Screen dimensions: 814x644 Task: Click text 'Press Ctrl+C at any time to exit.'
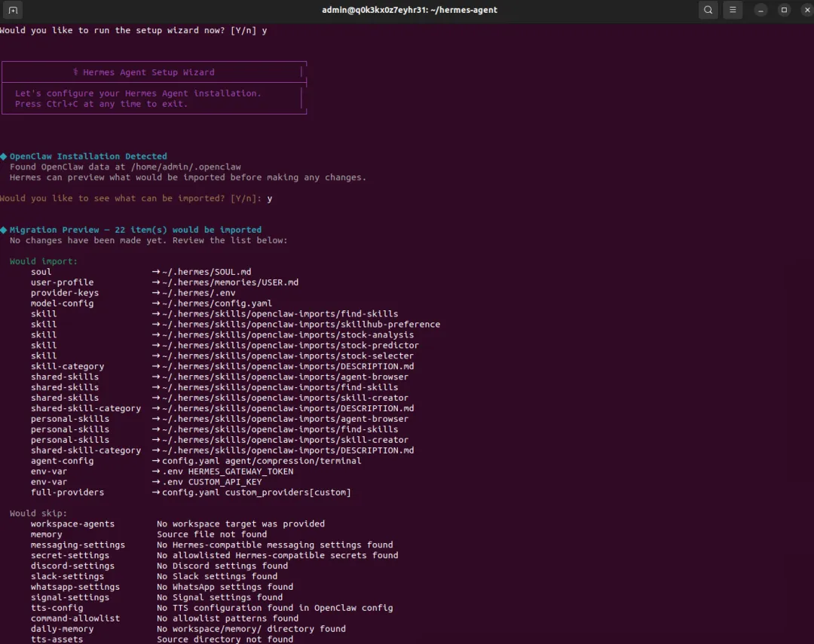click(101, 104)
